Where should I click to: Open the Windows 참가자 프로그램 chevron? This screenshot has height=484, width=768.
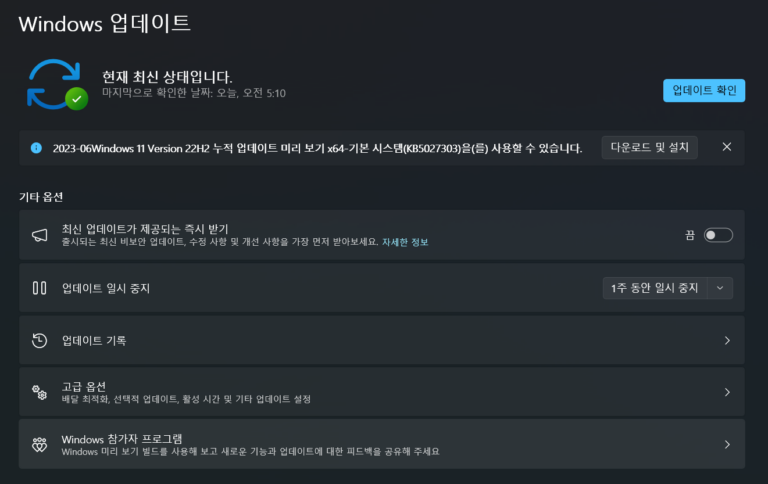(727, 444)
